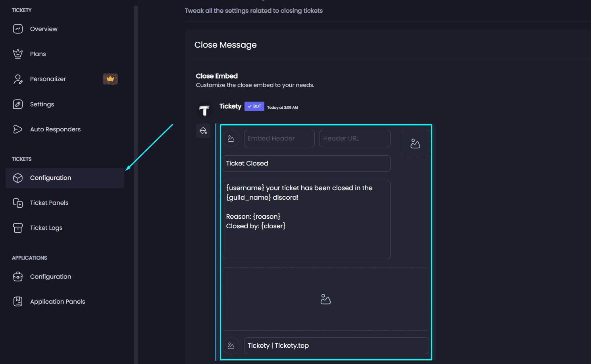591x364 pixels.
Task: Click the Application Panels icon
Action: pos(18,301)
